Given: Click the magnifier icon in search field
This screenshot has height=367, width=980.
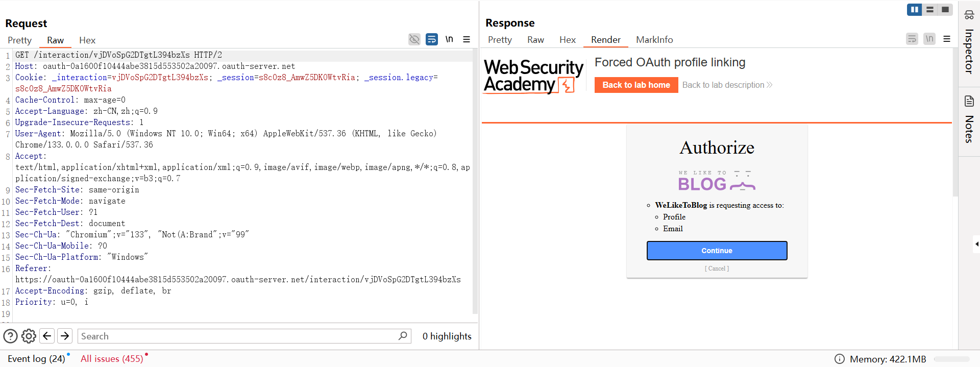Looking at the screenshot, I should tap(403, 336).
